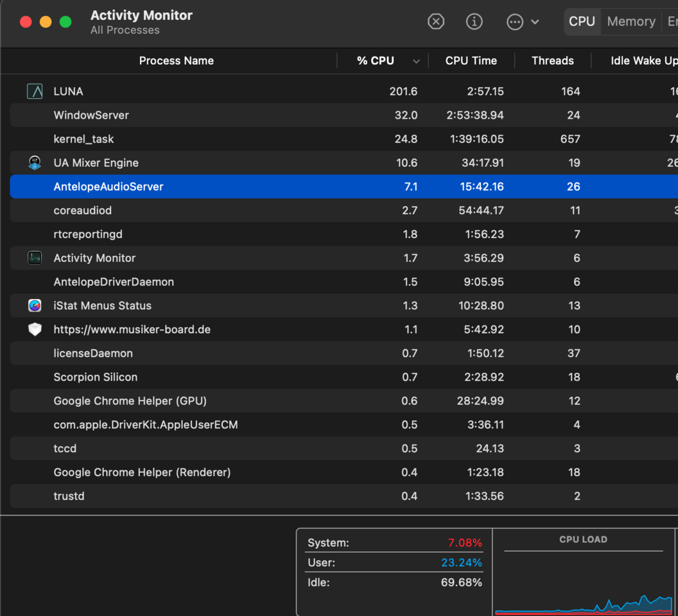
Task: Click the 657 threads value for kernel_task
Action: [x=570, y=139]
